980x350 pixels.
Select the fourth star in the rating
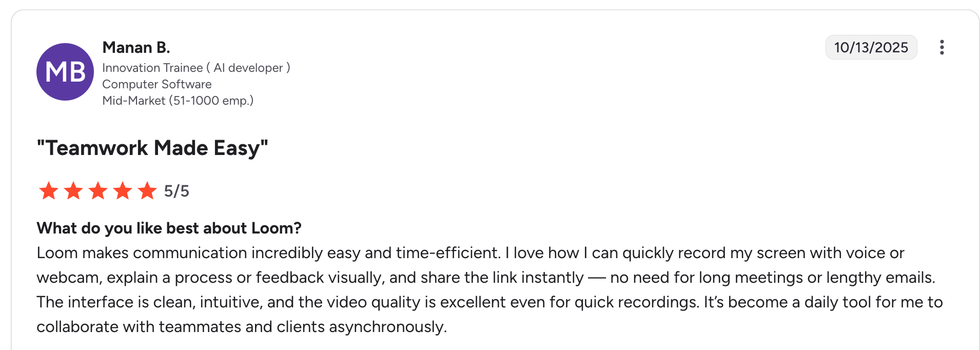[122, 190]
